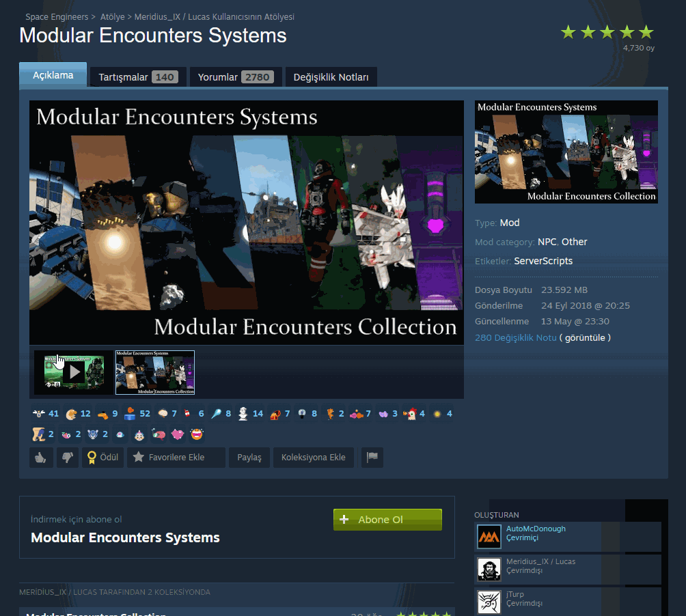686x616 pixels.
Task: Click the lightbulb award with count 8
Action: point(307,414)
